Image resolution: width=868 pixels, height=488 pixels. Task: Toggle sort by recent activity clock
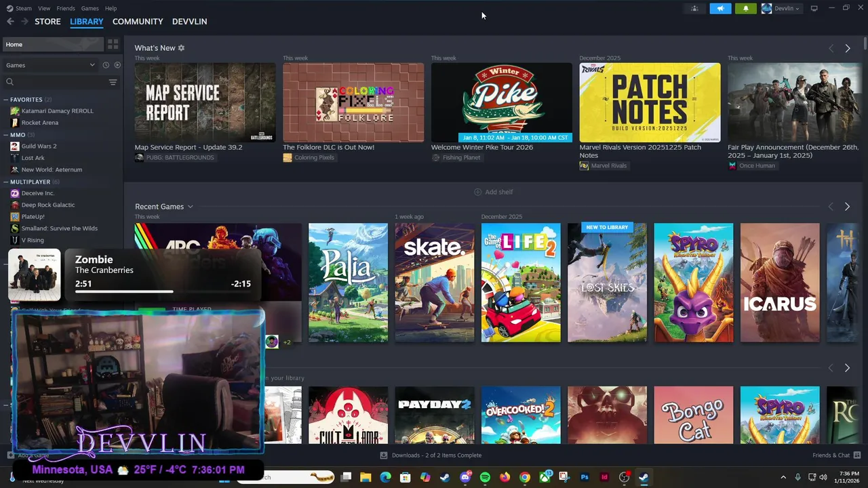[106, 65]
